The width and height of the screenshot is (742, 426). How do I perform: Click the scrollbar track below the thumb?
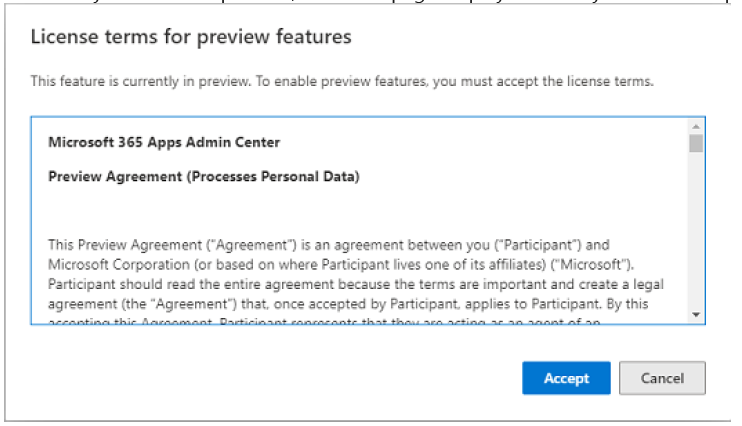(696, 230)
